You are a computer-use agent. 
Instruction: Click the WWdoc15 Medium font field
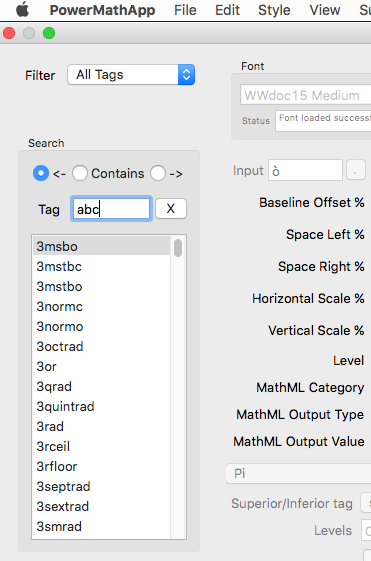coord(306,95)
